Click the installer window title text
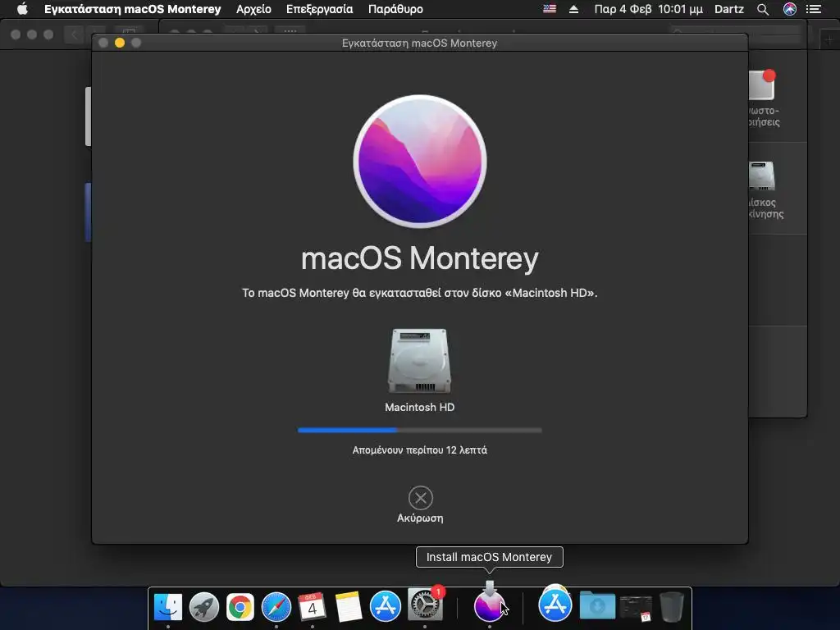Screen dimensions: 840x630 (419, 43)
